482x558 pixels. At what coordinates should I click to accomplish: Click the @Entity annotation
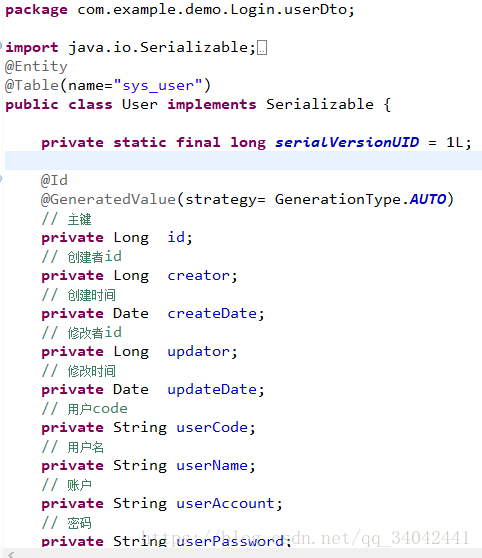pyautogui.click(x=36, y=67)
